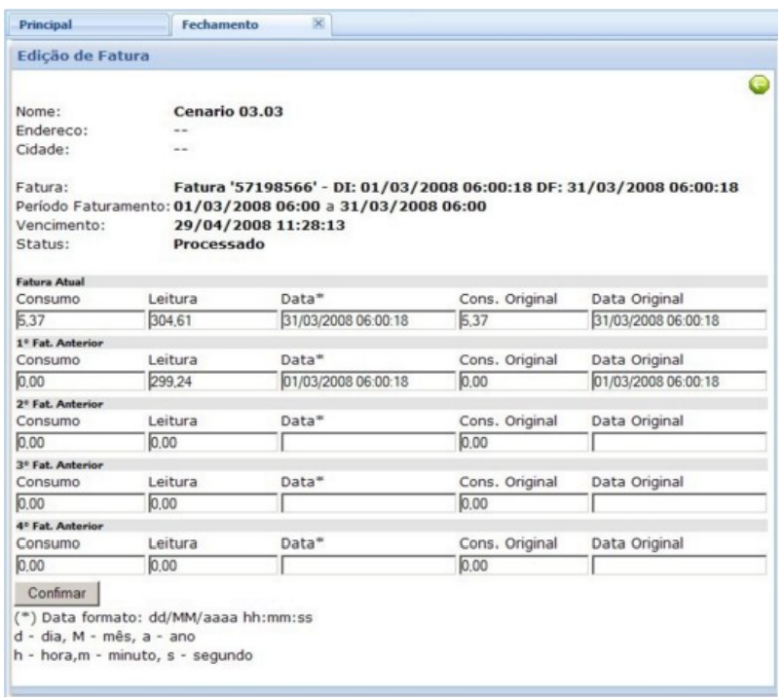Click Data field of 1º Fat. Anterior
Screen dimensions: 783x700
365,382
